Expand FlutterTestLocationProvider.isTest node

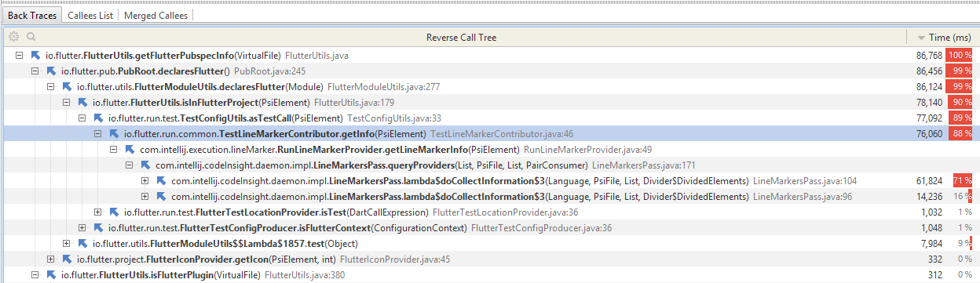98,212
